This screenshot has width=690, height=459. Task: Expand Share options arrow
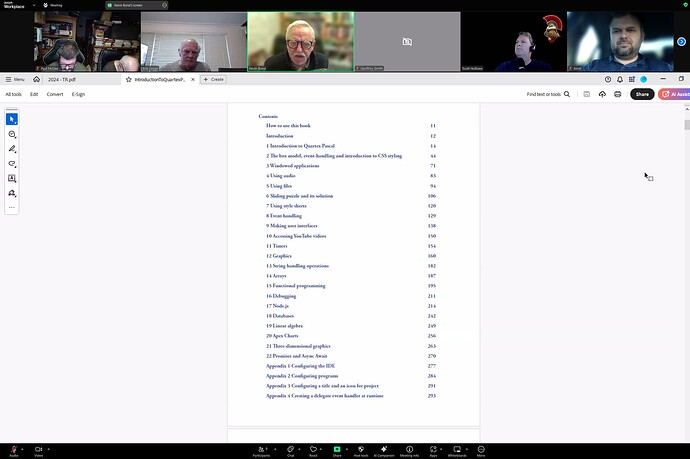[347, 449]
